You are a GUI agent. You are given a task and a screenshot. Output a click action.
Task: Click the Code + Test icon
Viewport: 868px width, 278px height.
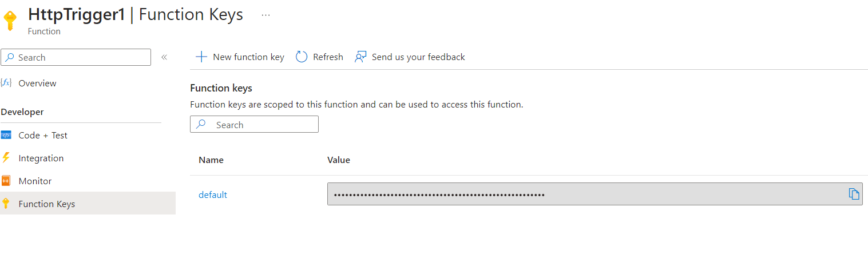6,135
